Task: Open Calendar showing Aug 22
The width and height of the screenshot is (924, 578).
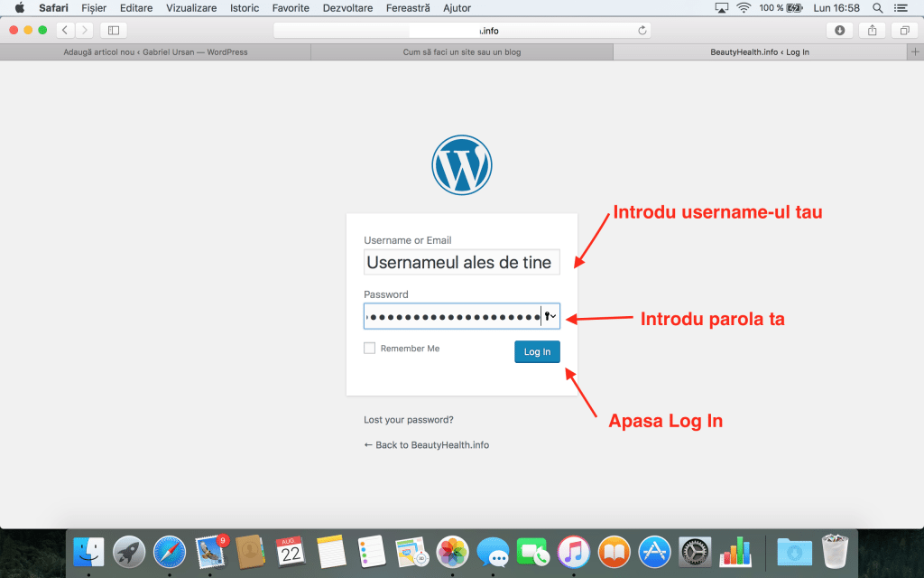Action: coord(291,553)
